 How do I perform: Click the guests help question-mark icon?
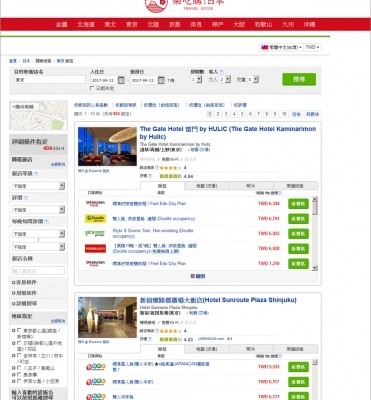pos(221,72)
